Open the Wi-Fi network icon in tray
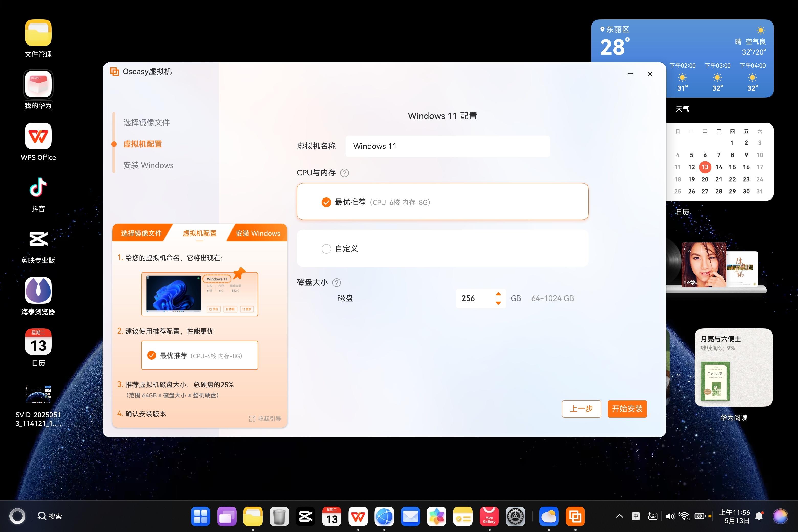Screen dimensions: 798x532 (x=684, y=516)
